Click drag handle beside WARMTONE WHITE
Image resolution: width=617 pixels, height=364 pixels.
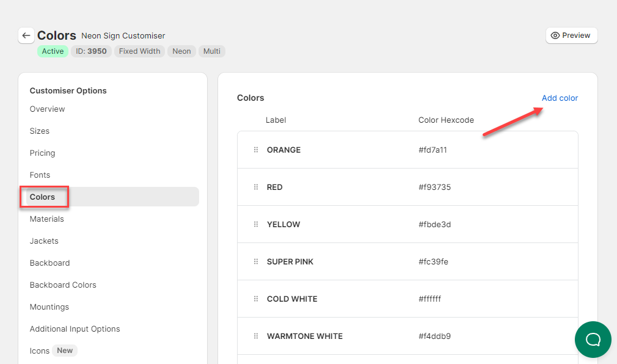(256, 337)
